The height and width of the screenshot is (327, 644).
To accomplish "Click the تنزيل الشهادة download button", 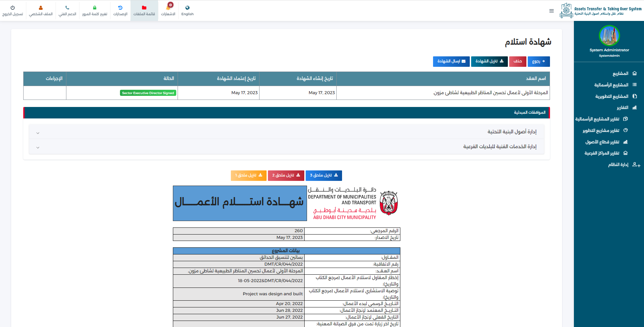I will tap(489, 61).
